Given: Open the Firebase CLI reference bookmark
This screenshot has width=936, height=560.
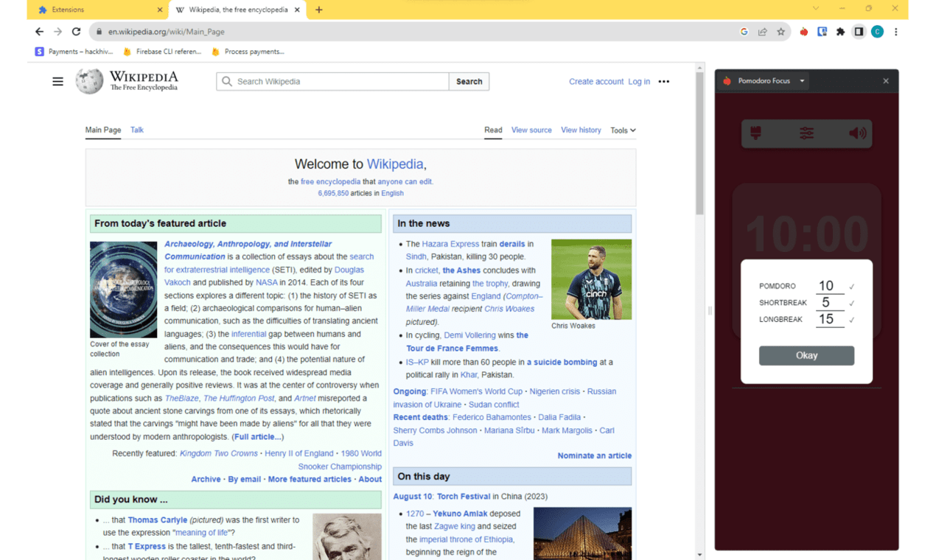Looking at the screenshot, I should (161, 52).
